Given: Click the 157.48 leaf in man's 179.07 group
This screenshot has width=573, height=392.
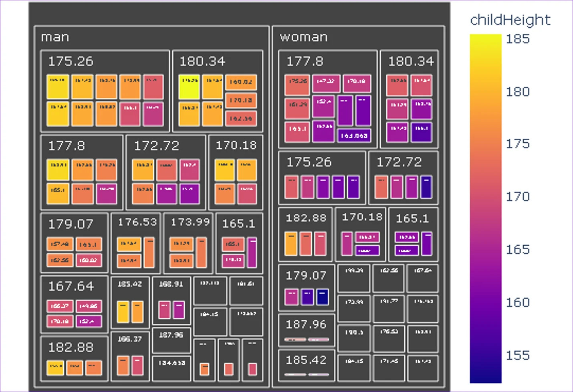Looking at the screenshot, I should pyautogui.click(x=59, y=244).
